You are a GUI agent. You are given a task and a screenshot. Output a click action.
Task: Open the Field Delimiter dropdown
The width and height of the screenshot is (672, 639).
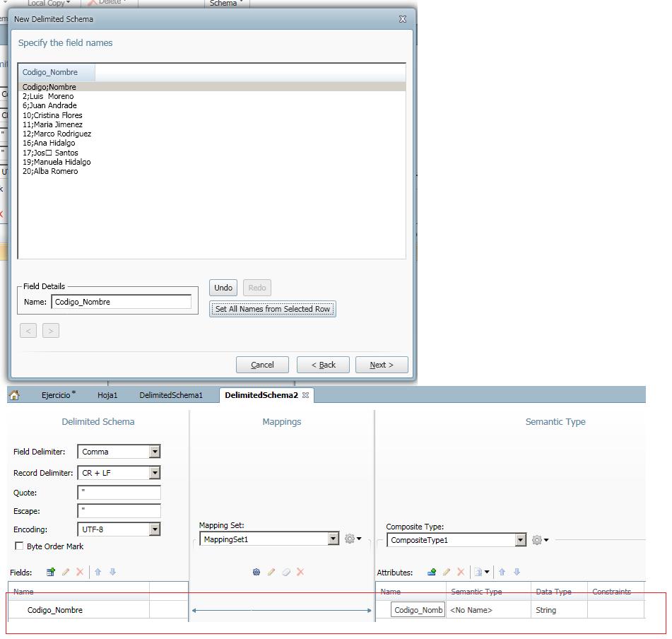click(x=155, y=452)
